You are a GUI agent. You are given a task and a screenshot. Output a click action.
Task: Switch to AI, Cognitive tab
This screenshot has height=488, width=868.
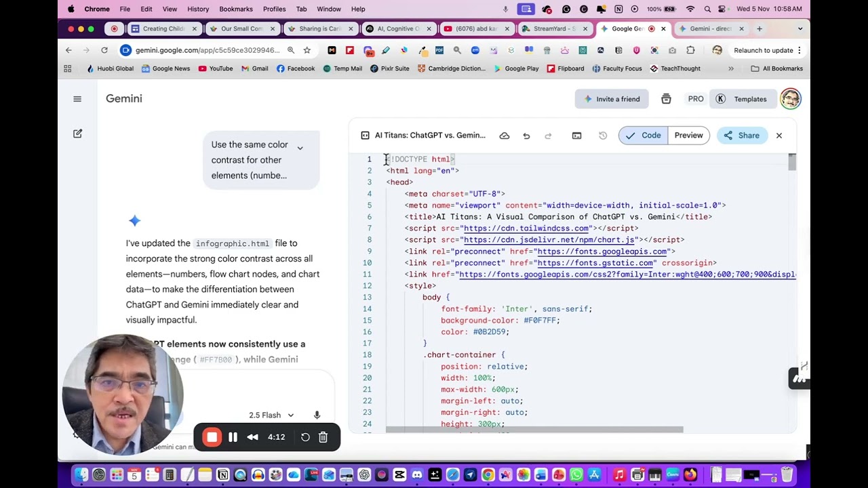pyautogui.click(x=397, y=29)
